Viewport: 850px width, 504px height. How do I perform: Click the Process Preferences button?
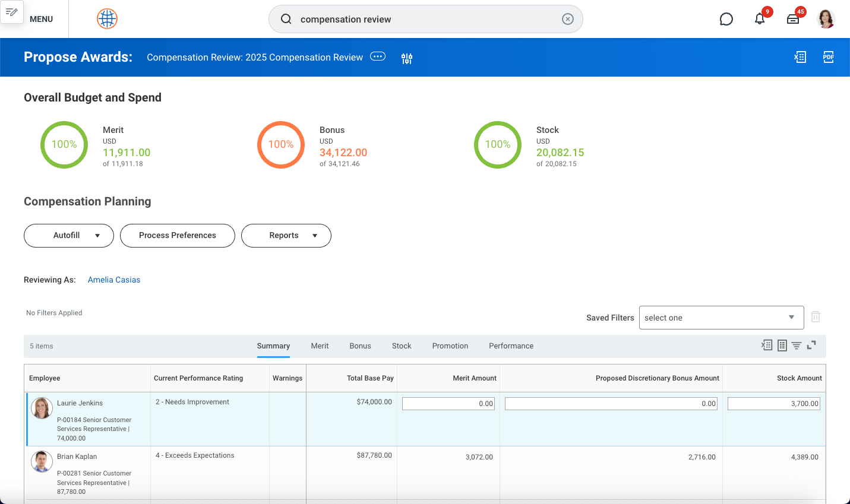tap(177, 236)
